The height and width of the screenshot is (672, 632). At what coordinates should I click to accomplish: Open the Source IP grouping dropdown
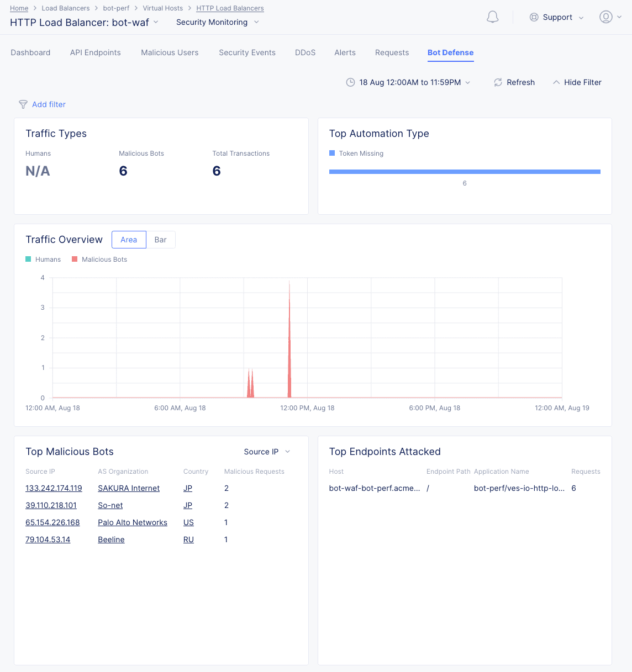pos(267,452)
